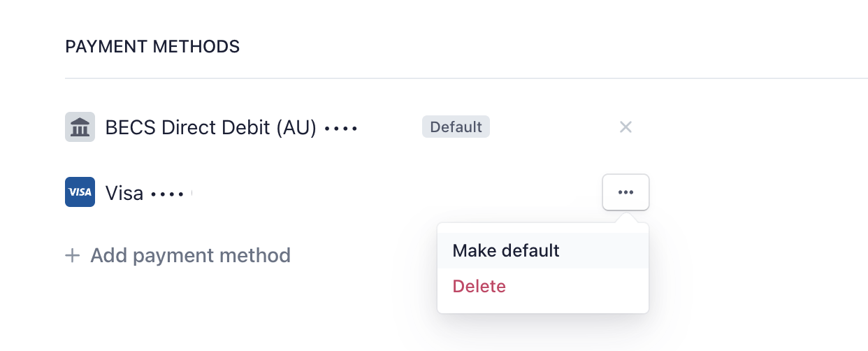Image resolution: width=868 pixels, height=351 pixels.
Task: Click the masked dots after BECS Direct Debit
Action: coord(342,129)
